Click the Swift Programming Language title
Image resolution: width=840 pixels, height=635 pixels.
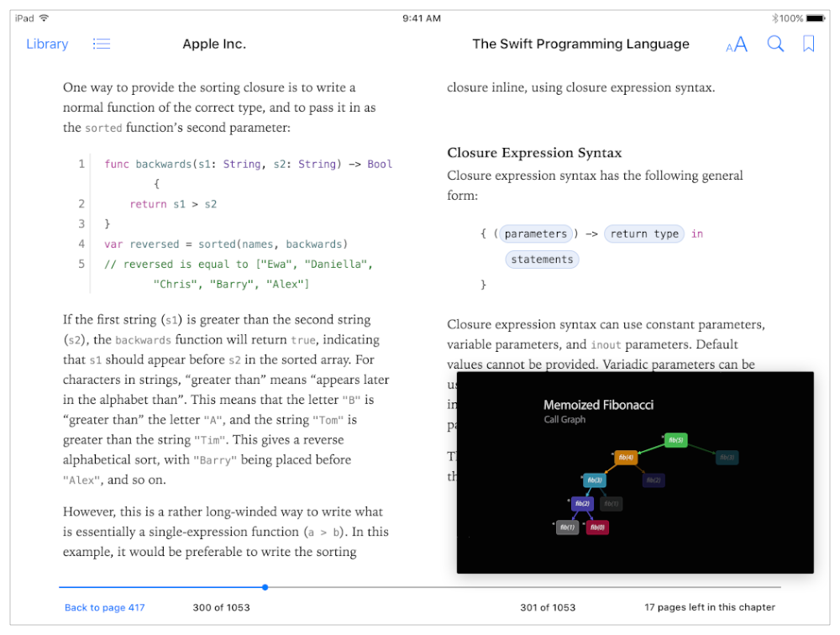coord(580,44)
